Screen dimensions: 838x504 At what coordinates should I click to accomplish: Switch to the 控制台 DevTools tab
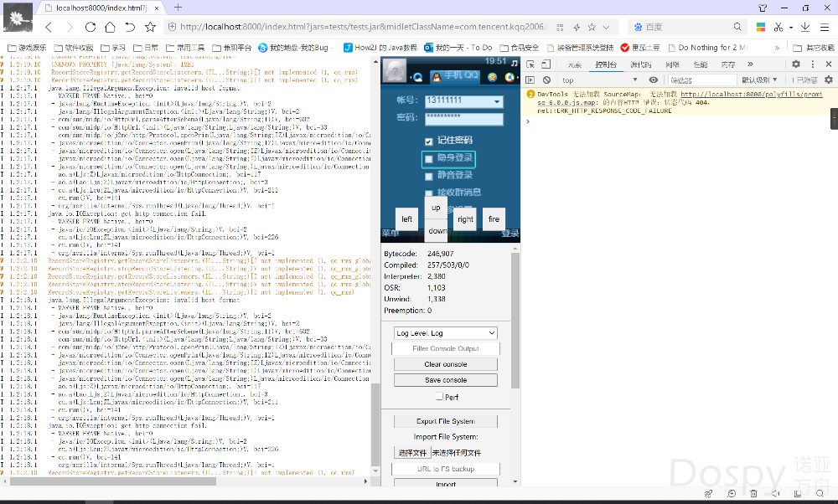tap(606, 64)
